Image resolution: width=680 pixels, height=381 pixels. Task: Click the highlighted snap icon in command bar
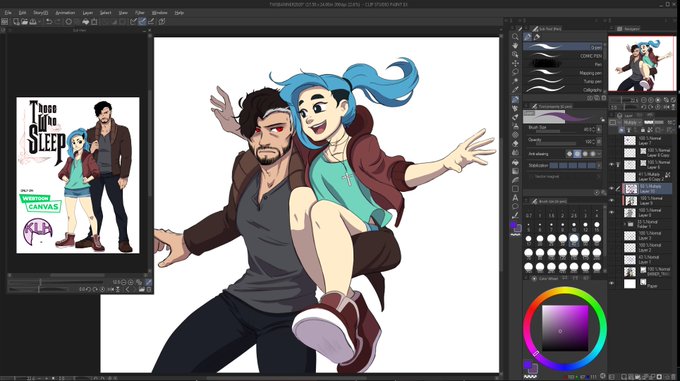tap(142, 21)
